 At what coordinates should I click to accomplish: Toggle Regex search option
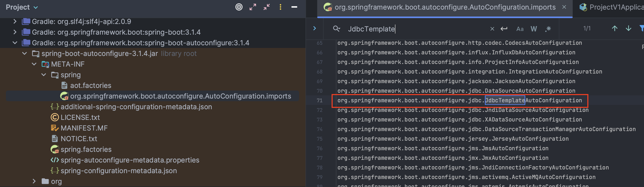(x=548, y=29)
